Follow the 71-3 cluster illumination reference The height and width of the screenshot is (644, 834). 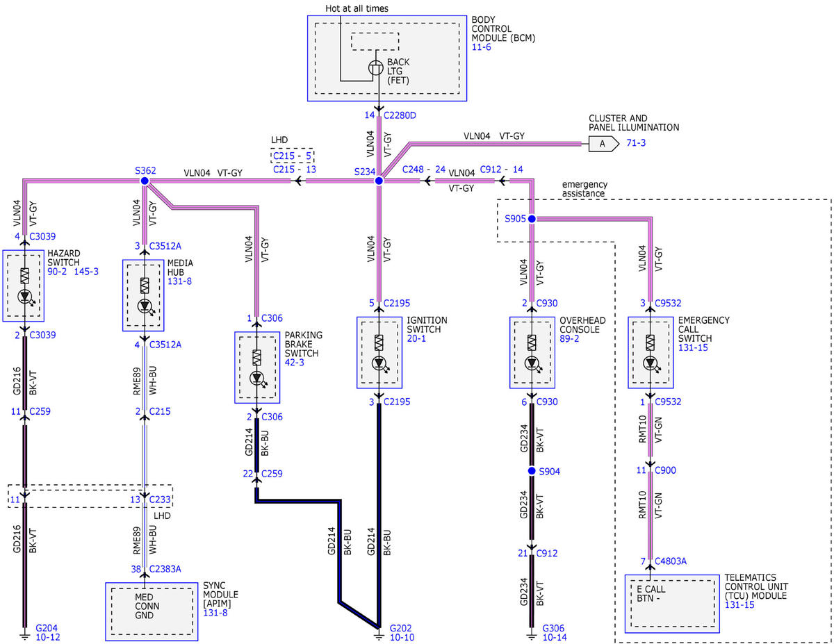pos(637,144)
